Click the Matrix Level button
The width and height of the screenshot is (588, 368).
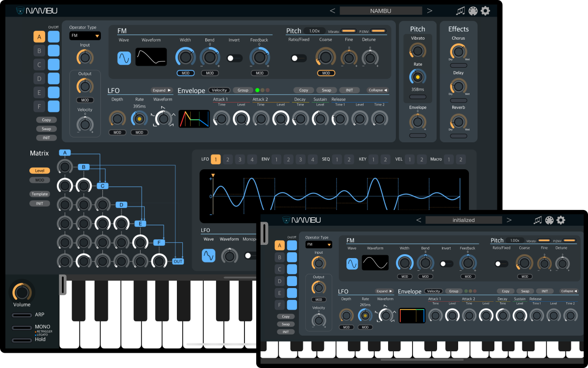pyautogui.click(x=40, y=171)
